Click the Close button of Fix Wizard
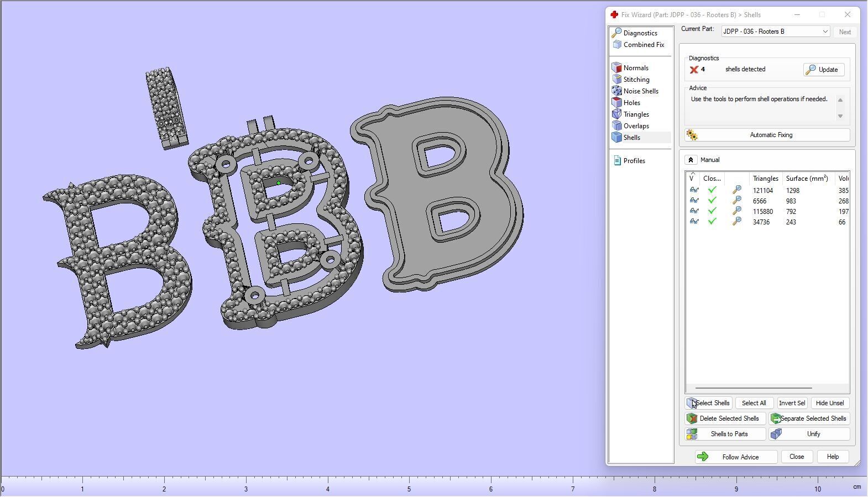The width and height of the screenshot is (868, 497). pyautogui.click(x=797, y=457)
